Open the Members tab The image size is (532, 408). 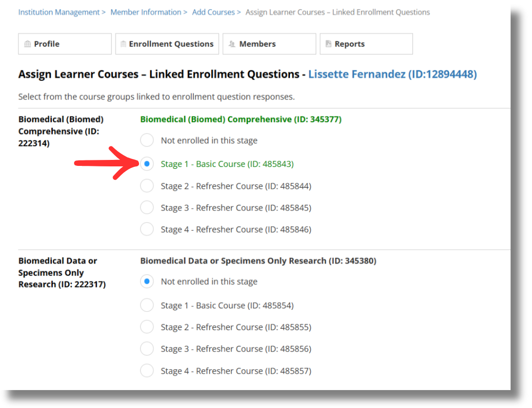(269, 44)
